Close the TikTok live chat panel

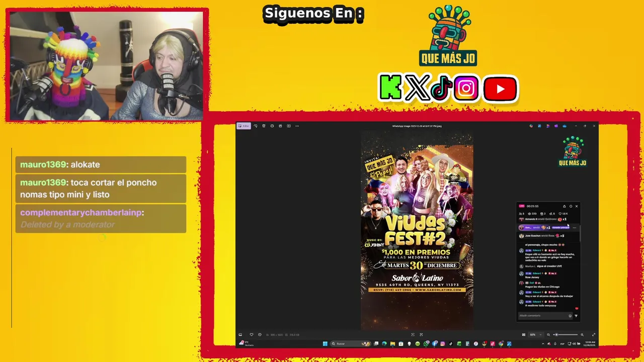click(577, 206)
